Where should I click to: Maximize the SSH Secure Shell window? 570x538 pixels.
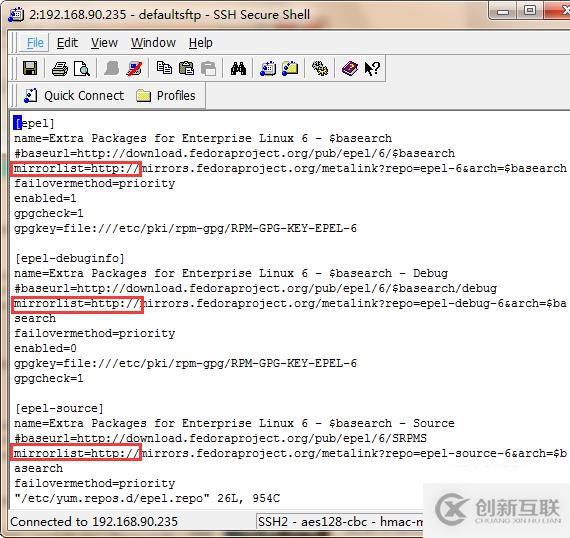pos(529,11)
